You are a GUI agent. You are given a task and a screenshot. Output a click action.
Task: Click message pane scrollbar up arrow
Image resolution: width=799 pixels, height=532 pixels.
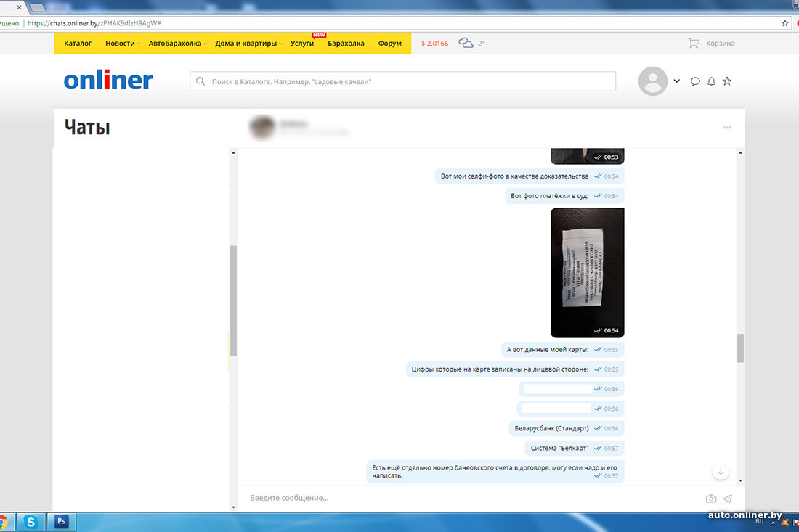pos(740,152)
